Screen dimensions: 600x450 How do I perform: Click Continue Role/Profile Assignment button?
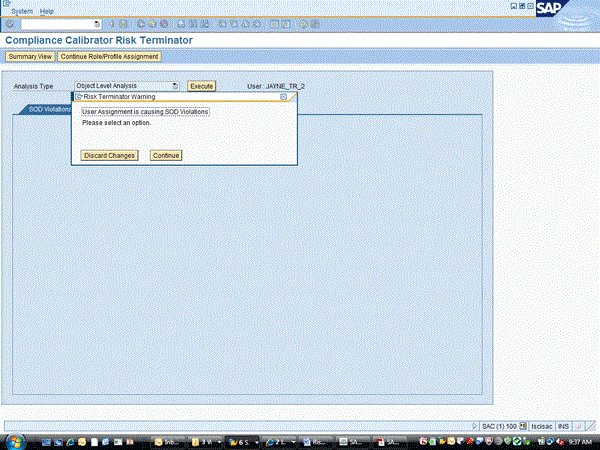click(109, 57)
